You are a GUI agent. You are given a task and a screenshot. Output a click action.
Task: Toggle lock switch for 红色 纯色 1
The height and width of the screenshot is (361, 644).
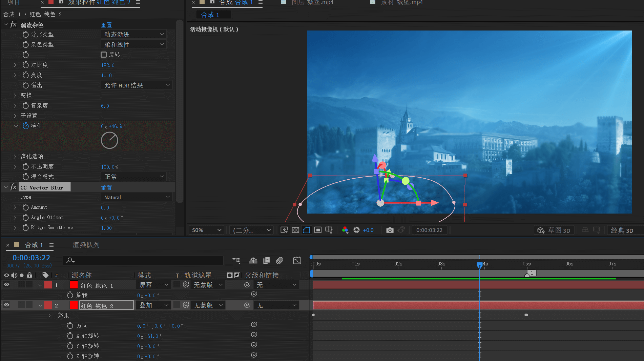(29, 285)
